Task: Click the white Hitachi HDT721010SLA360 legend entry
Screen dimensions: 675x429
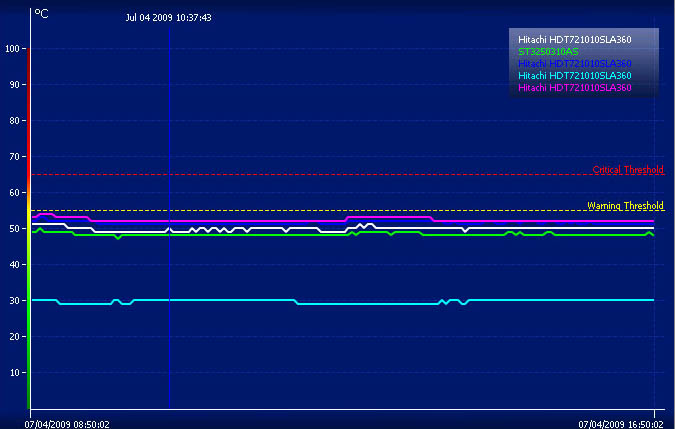Action: point(575,40)
